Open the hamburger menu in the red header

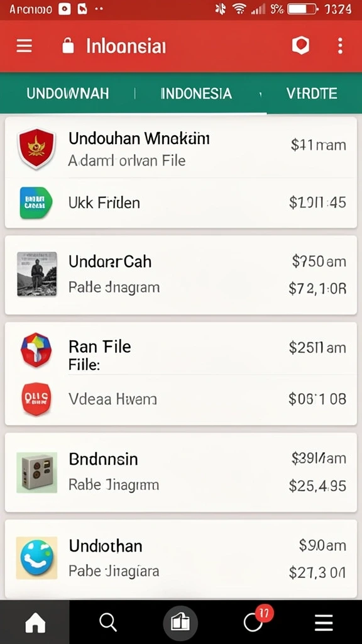[x=24, y=45]
